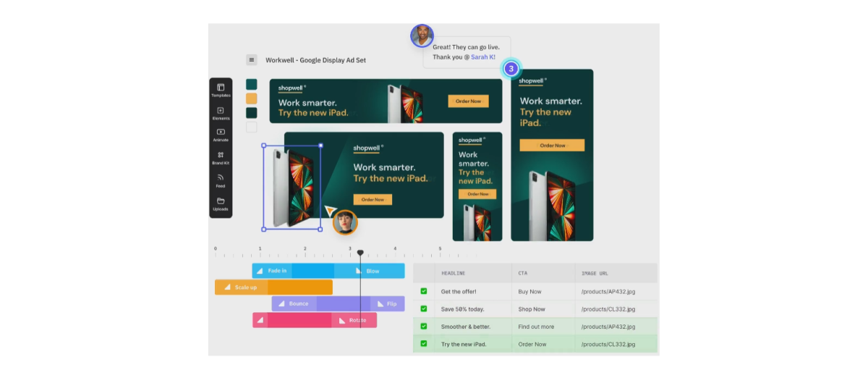Screen dimensions: 868x378
Task: Click the shopwell logo in the half-page banner
Action: coord(532,82)
